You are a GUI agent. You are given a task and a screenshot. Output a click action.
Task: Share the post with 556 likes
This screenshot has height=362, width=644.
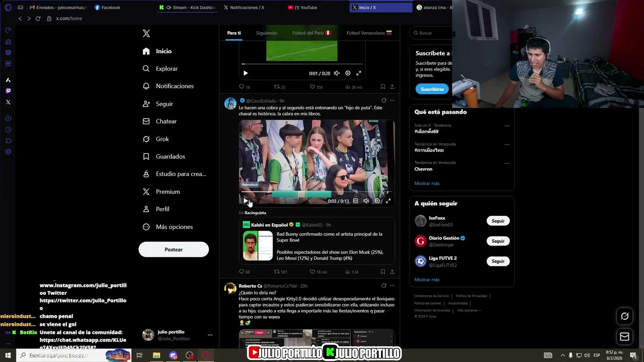pyautogui.click(x=392, y=87)
